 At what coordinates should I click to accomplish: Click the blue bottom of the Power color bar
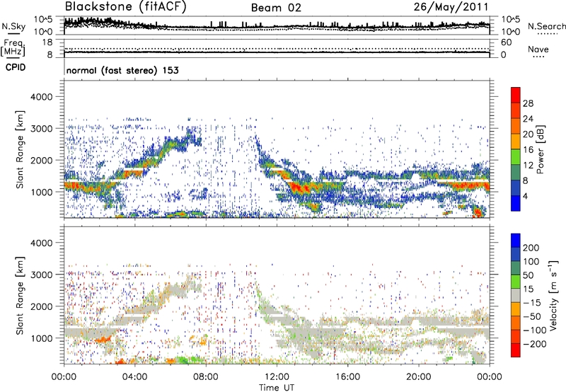pos(516,203)
